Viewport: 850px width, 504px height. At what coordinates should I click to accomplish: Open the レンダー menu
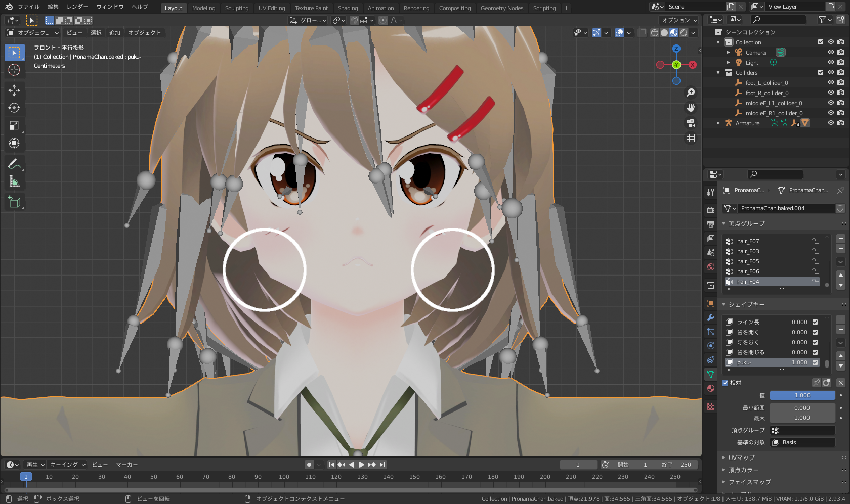point(77,7)
